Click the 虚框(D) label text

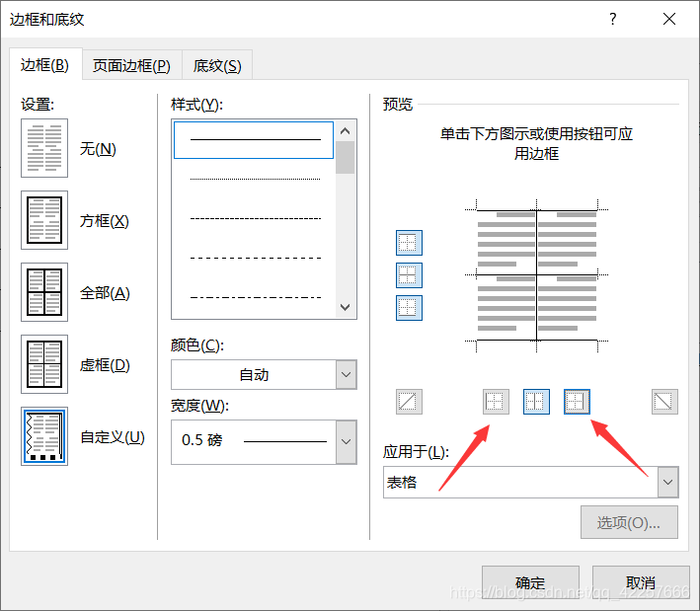pyautogui.click(x=105, y=365)
